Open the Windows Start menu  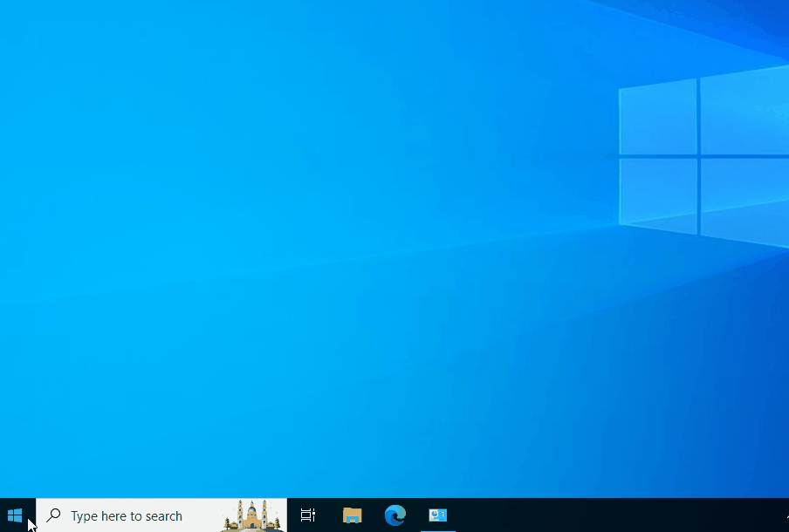tap(15, 515)
